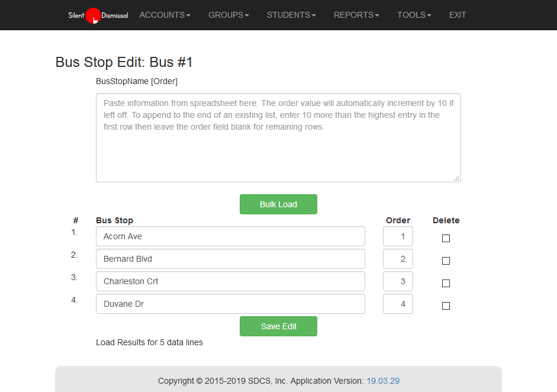Expand the GROUPS navigation menu
Screen dimensions: 557x392
228,15
